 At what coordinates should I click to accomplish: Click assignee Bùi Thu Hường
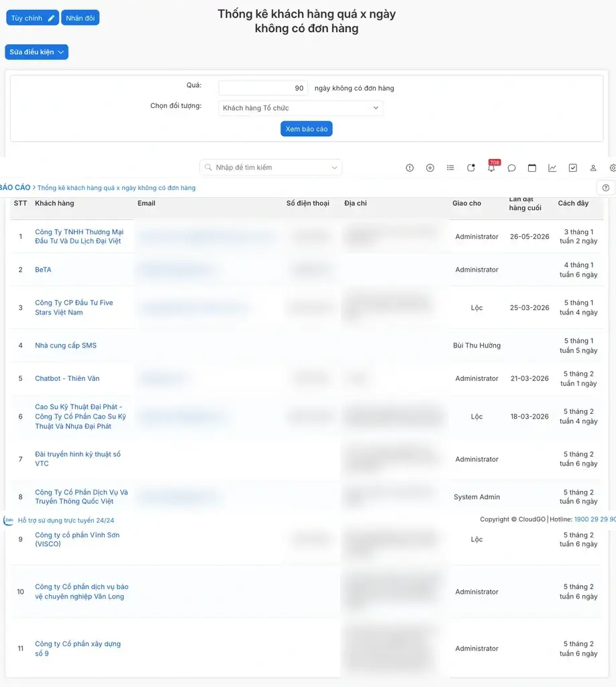coord(476,346)
